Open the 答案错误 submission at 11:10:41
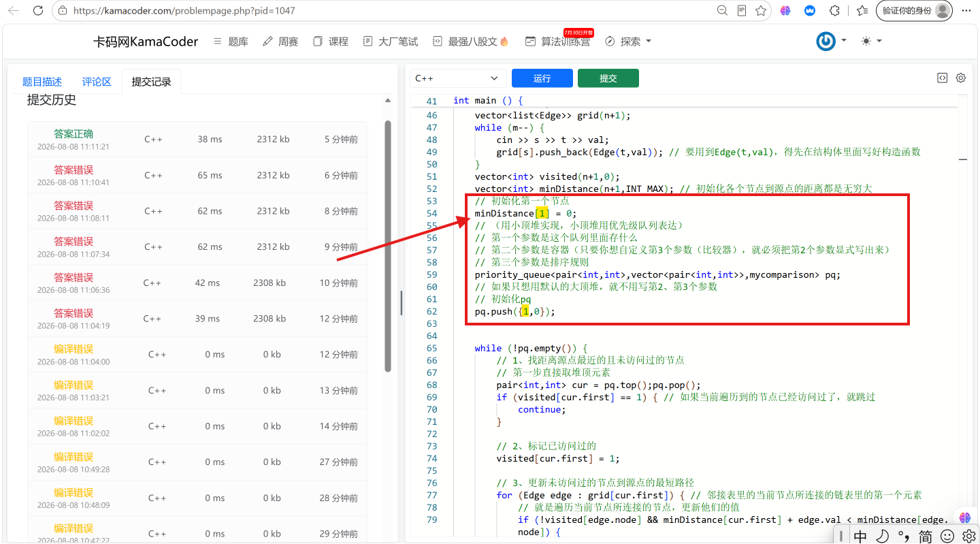 click(x=197, y=176)
